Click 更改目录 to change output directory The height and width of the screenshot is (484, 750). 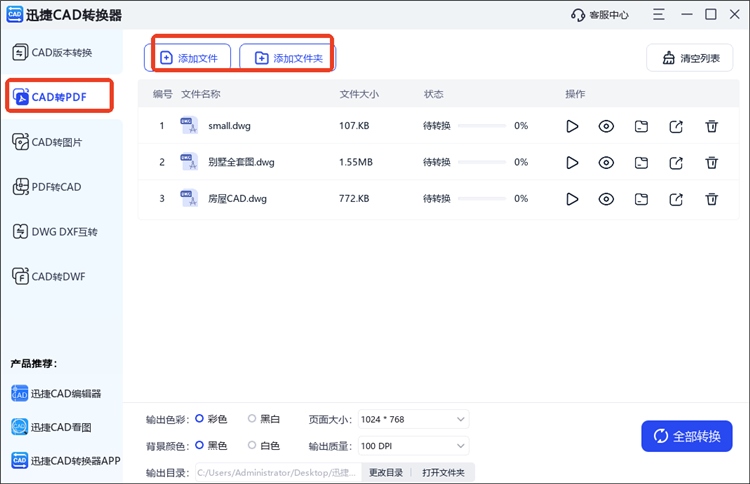386,473
